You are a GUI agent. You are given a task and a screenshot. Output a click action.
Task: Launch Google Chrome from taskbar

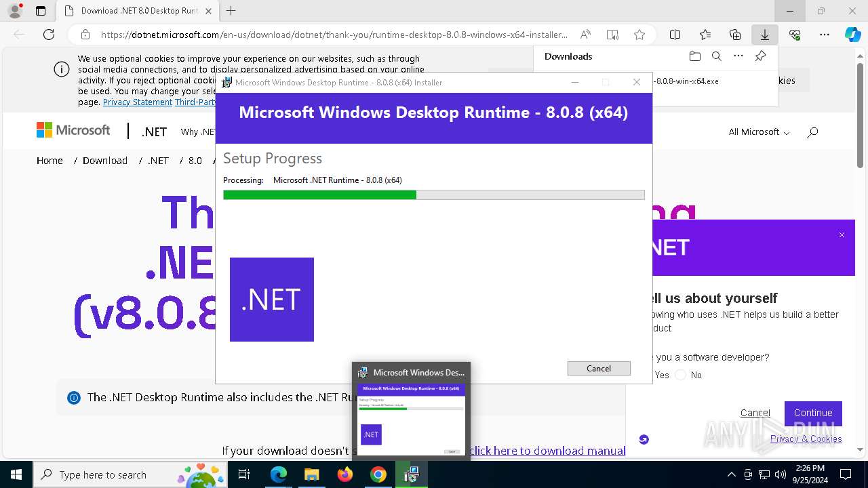pyautogui.click(x=378, y=474)
